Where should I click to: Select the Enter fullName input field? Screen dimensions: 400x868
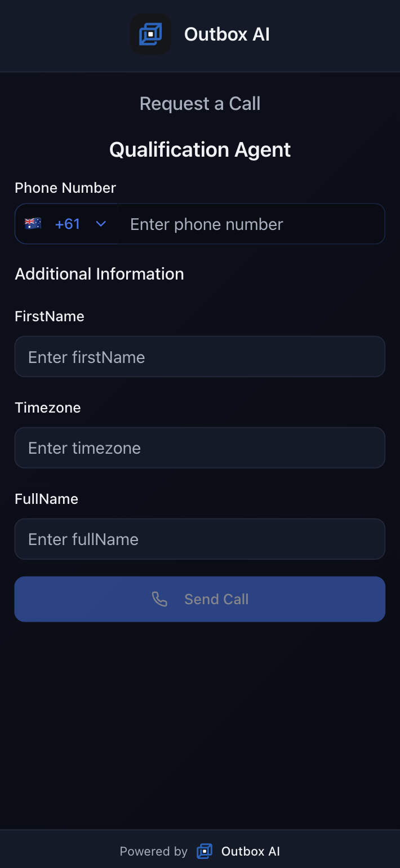coord(200,539)
